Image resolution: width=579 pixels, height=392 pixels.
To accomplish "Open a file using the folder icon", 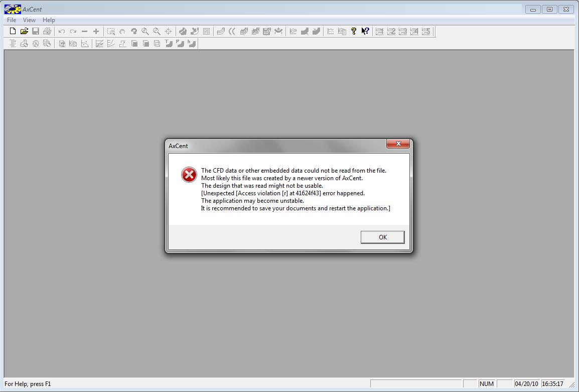I will point(24,32).
